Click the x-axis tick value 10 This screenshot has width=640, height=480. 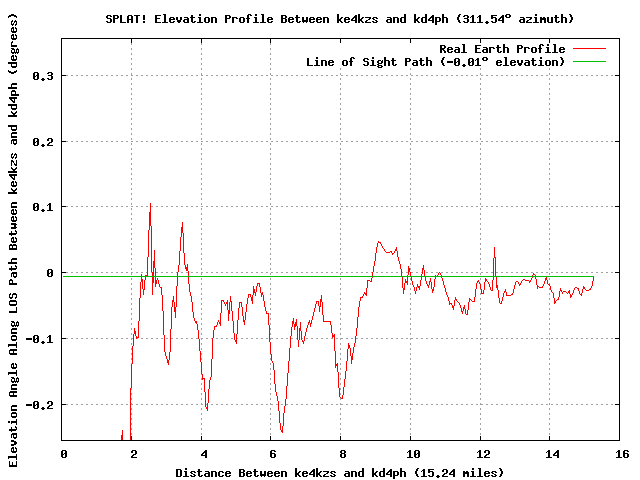tap(413, 454)
